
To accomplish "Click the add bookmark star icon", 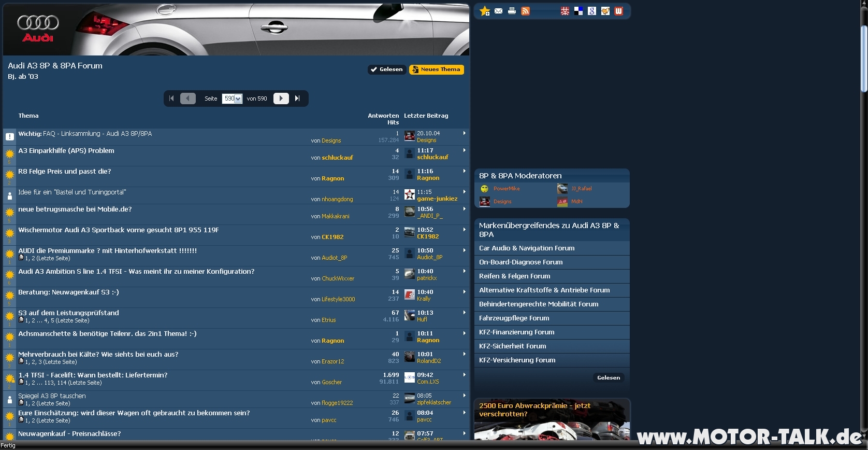I will tap(485, 11).
